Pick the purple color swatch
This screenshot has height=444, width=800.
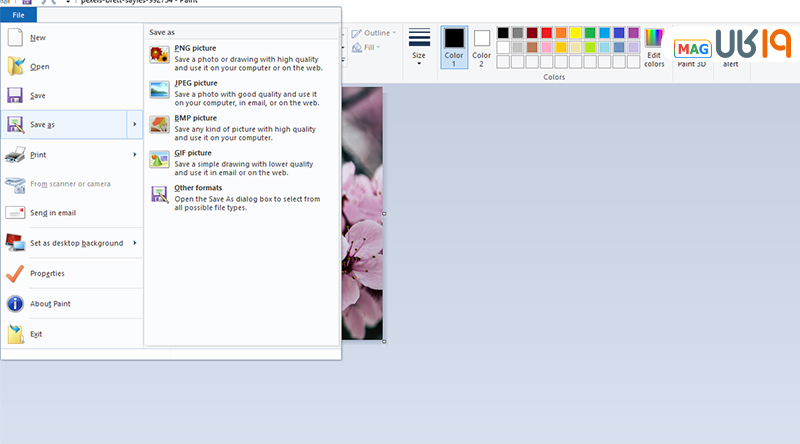click(633, 33)
